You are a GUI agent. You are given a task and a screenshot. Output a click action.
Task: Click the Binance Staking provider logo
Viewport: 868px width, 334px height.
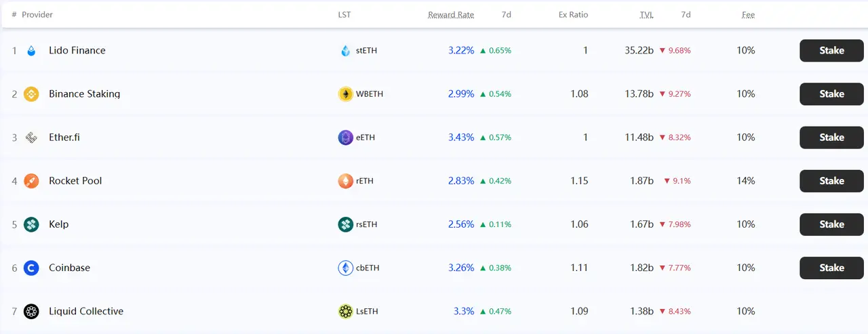coord(31,94)
